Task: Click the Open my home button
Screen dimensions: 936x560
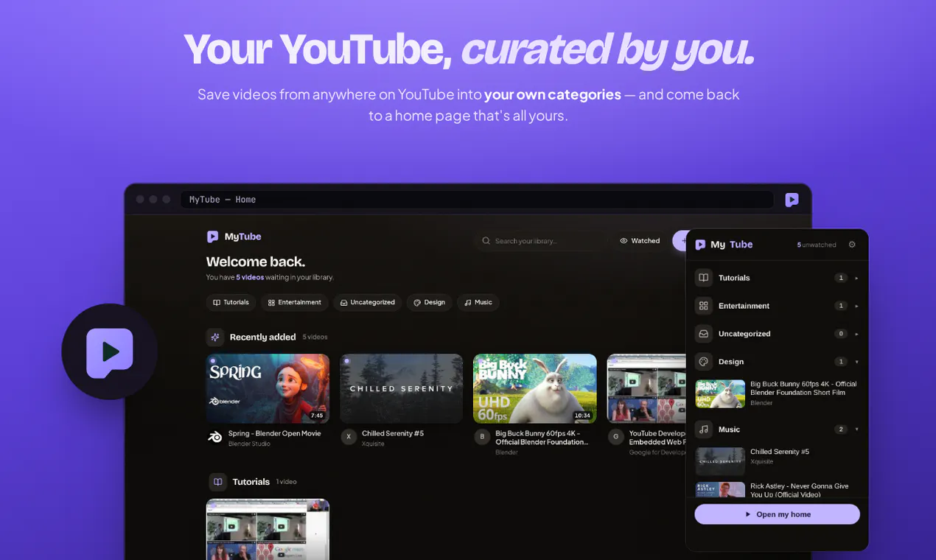Action: [x=777, y=514]
